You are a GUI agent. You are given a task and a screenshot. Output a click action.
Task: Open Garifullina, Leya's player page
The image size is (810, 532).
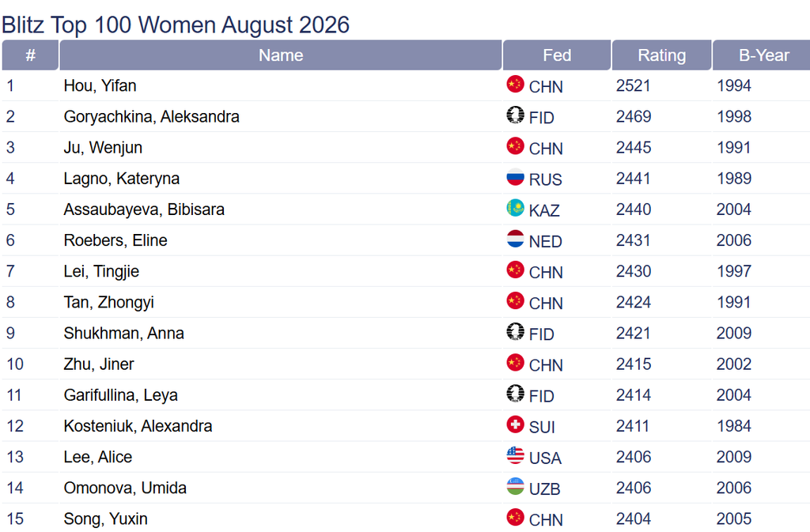pos(121,395)
